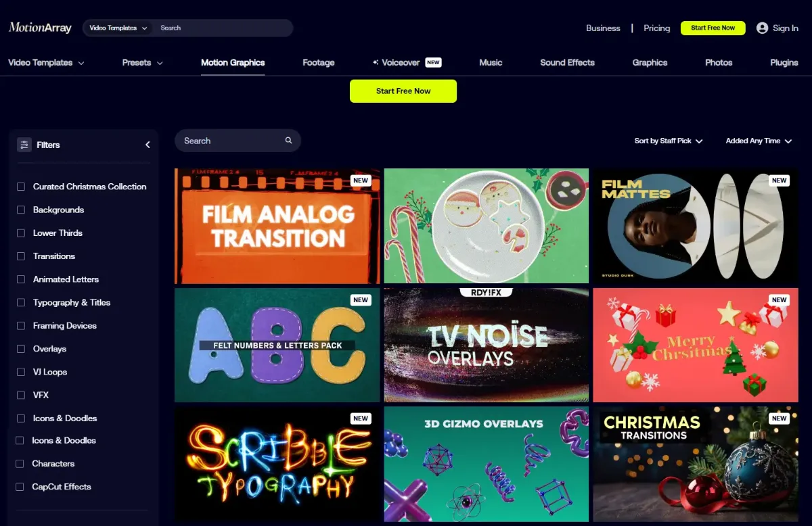The image size is (812, 526).
Task: Click the Sign In user avatar icon
Action: (763, 28)
